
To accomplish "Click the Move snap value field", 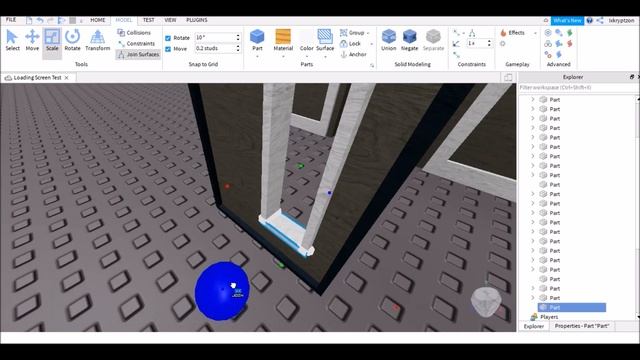I will click(215, 48).
